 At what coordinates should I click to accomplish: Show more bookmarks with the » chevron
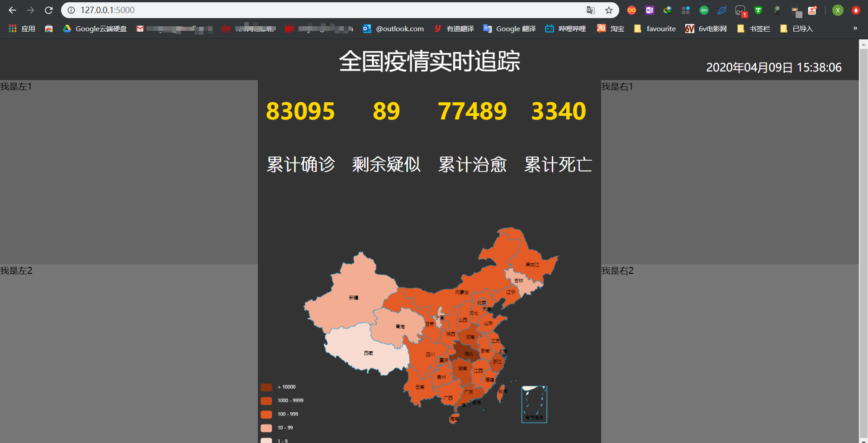(x=855, y=28)
